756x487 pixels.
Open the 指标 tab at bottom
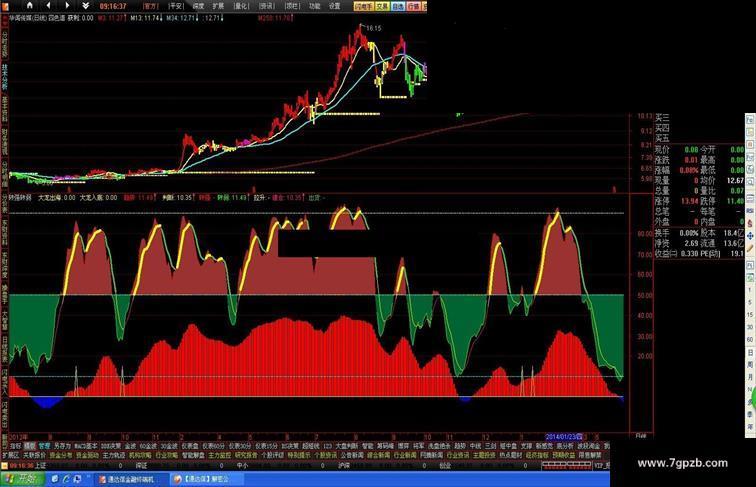coord(15,446)
